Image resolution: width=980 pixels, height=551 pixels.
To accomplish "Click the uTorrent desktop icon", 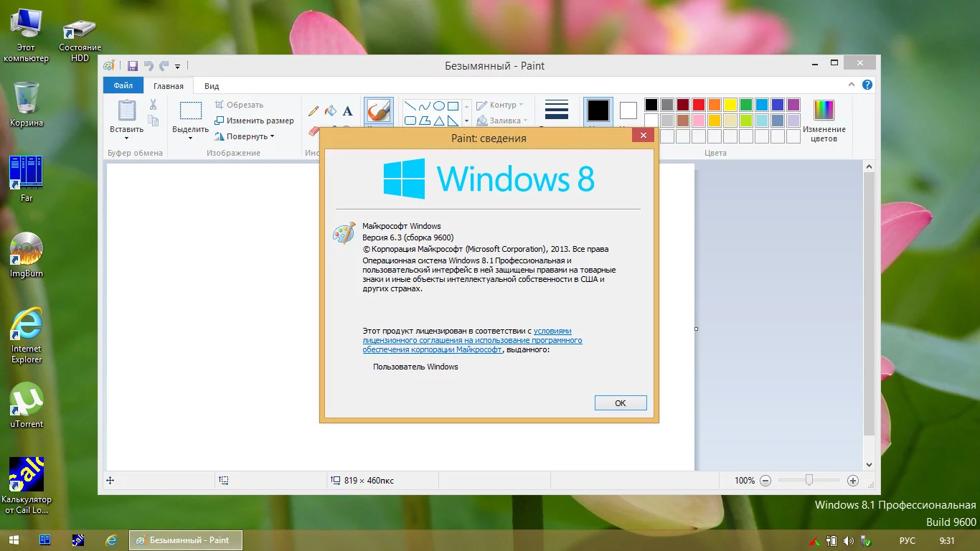I will click(27, 405).
